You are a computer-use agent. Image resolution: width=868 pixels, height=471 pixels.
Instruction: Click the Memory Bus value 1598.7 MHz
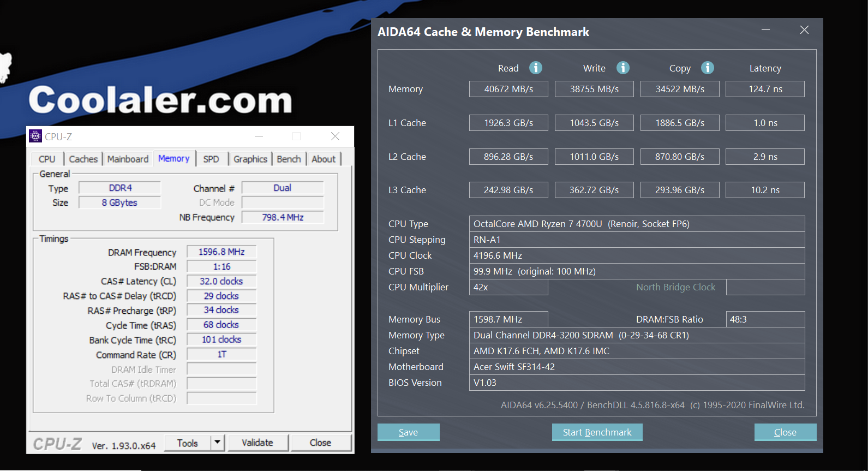coord(508,319)
